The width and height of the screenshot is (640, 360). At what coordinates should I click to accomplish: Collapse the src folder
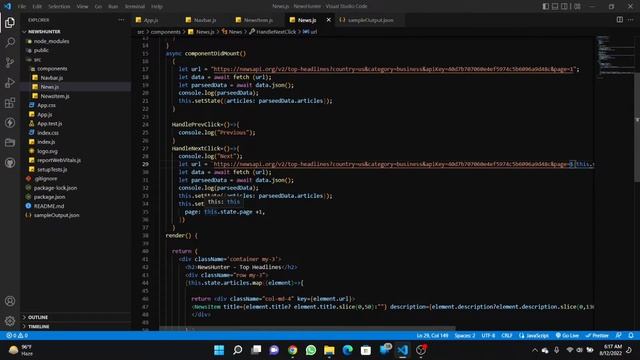(x=37, y=60)
